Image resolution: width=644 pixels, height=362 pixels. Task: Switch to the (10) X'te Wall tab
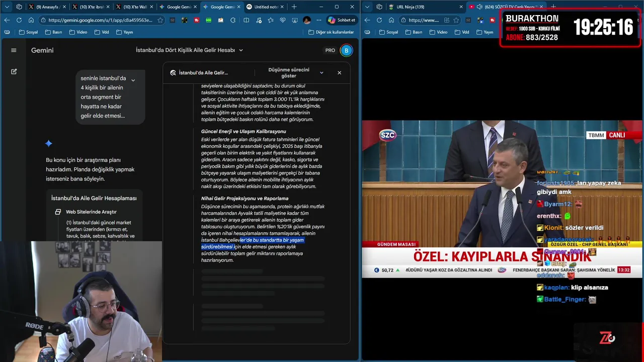(135, 7)
